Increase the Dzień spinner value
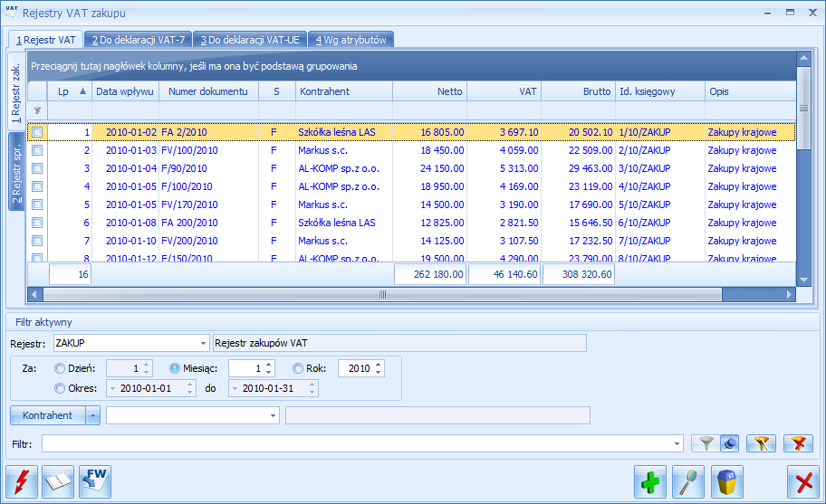Image resolution: width=826 pixels, height=504 pixels. click(x=147, y=365)
